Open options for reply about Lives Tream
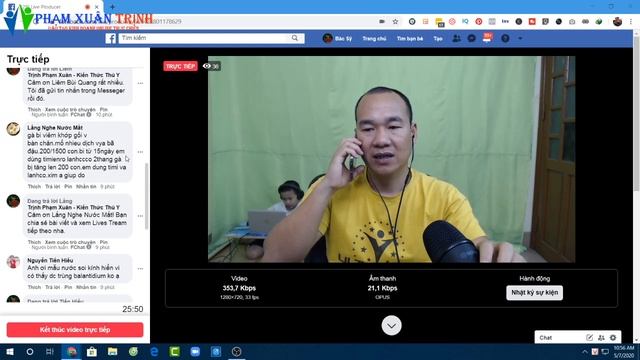The width and height of the screenshot is (640, 360). [140, 216]
